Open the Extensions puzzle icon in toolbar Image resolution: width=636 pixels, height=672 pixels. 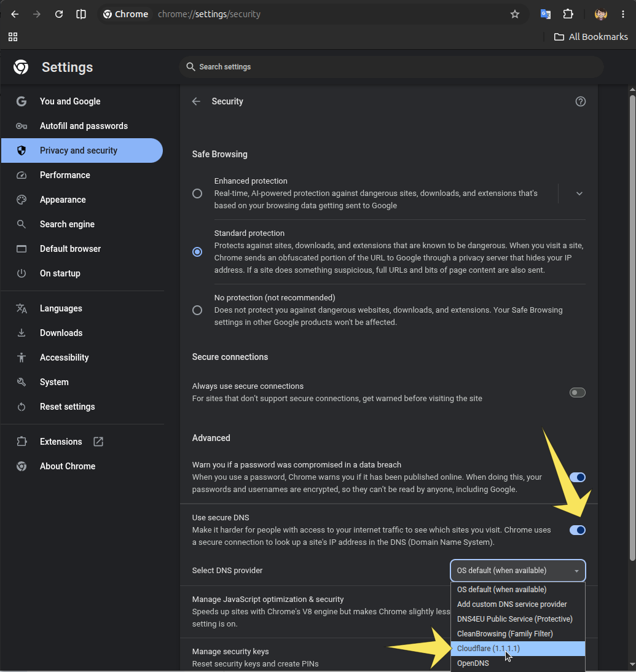568,14
